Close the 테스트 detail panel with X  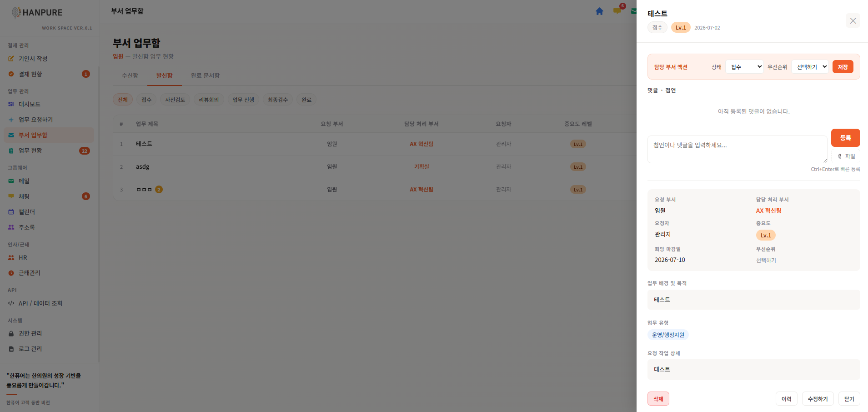[x=853, y=21]
